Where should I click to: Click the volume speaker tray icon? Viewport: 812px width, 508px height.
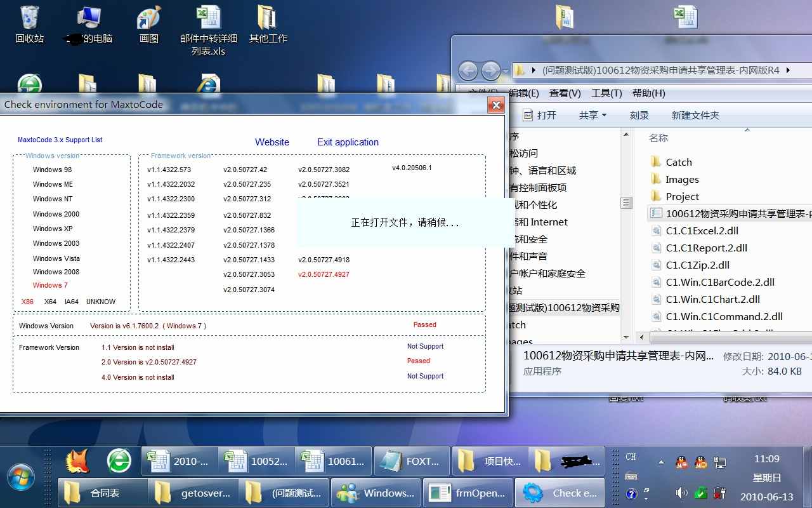681,492
